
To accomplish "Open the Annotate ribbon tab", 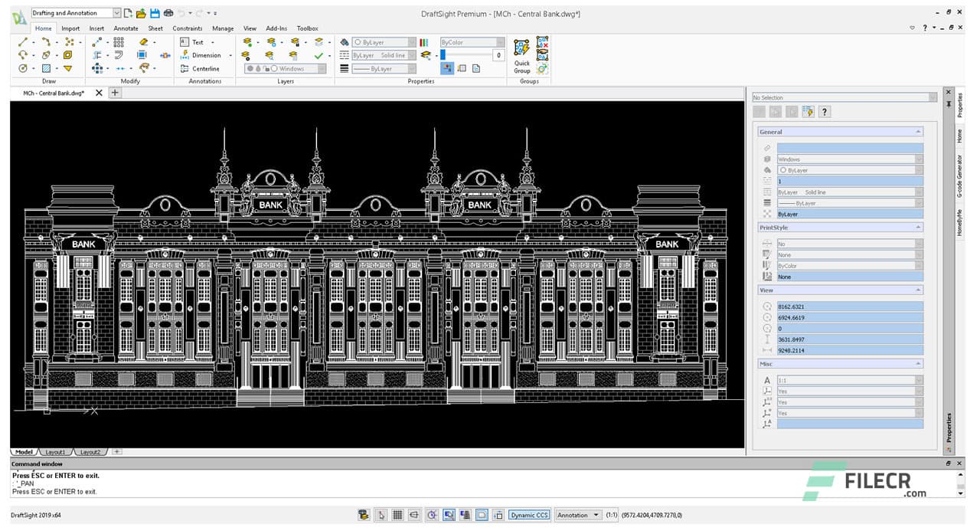I will [126, 28].
